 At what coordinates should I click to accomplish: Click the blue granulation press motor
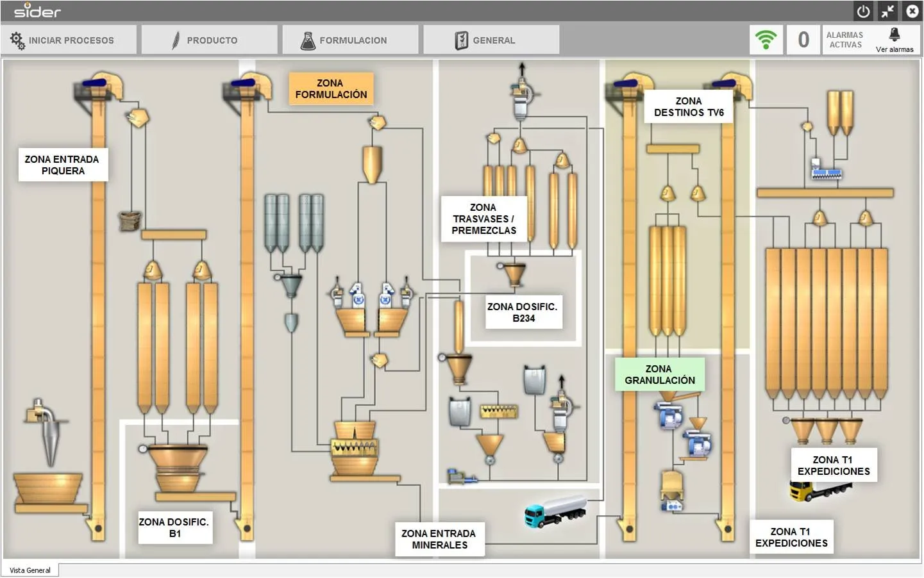pos(670,416)
